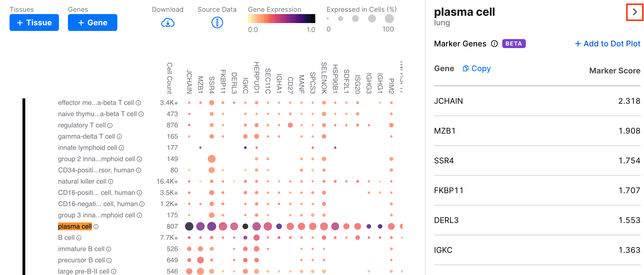The image size is (644, 275).
Task: Select the MZB1 marker gene row
Action: tap(537, 131)
